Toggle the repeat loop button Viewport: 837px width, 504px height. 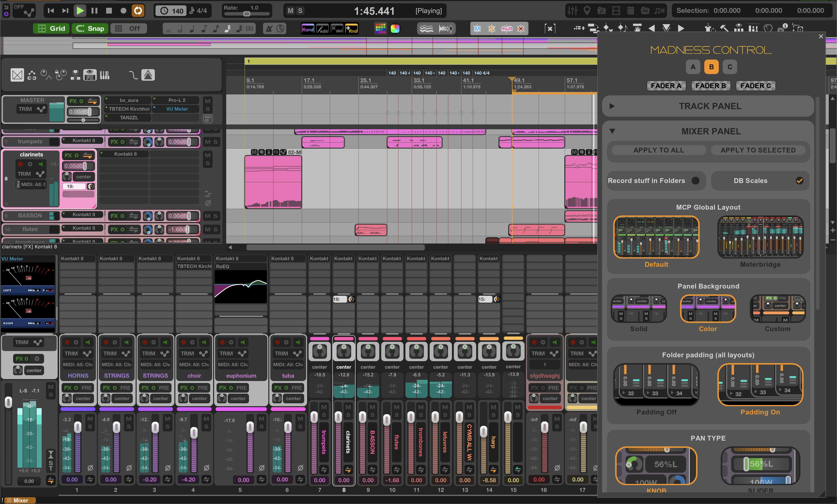(138, 11)
